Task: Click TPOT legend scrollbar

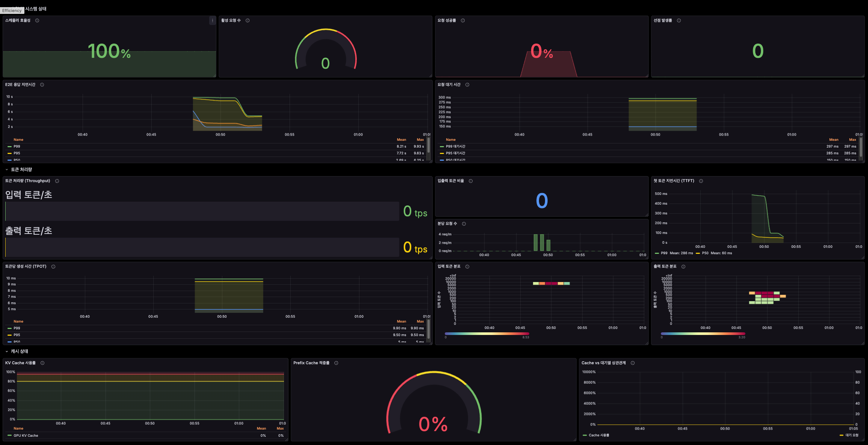Action: (429, 329)
